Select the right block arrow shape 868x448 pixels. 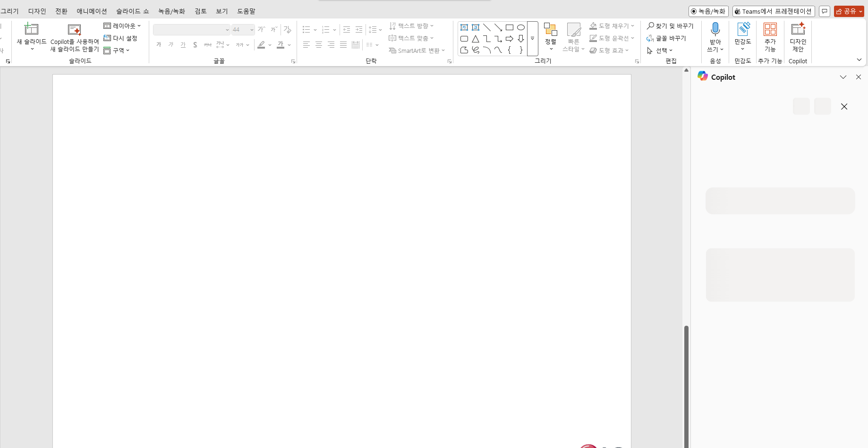pyautogui.click(x=510, y=39)
